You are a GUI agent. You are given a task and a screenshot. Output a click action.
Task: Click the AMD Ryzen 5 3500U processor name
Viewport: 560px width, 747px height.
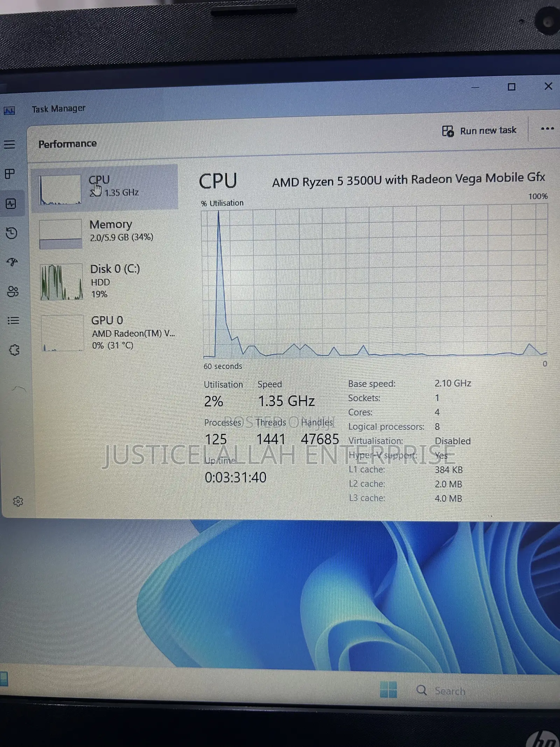(x=408, y=179)
